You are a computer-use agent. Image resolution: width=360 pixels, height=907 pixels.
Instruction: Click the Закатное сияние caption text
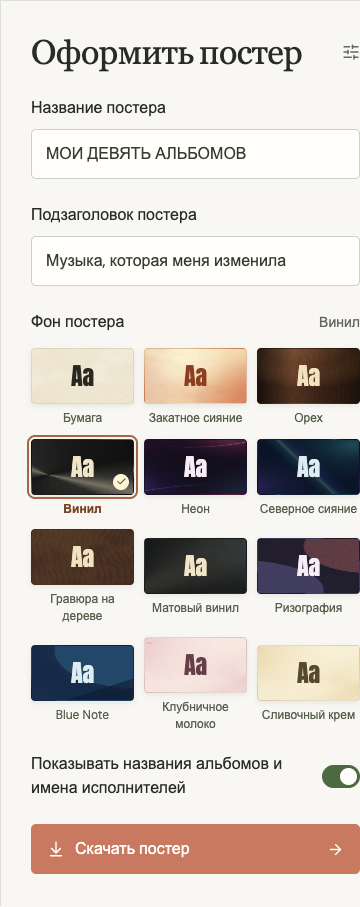tap(196, 418)
